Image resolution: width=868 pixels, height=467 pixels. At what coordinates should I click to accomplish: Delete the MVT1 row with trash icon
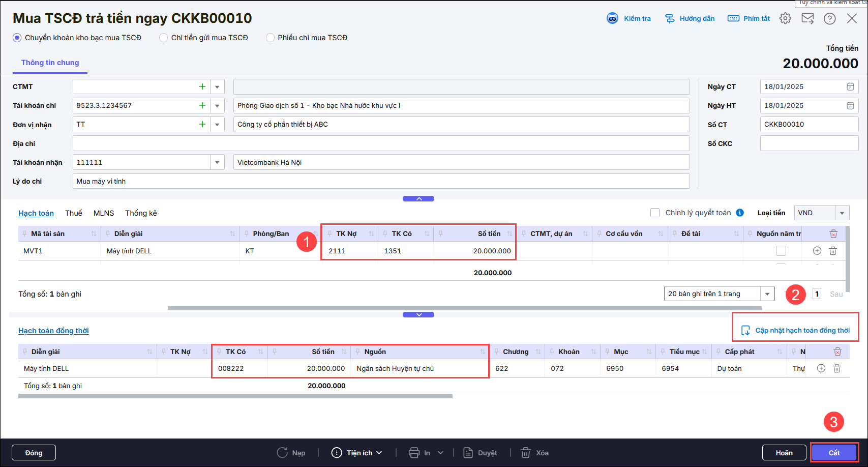pyautogui.click(x=833, y=251)
